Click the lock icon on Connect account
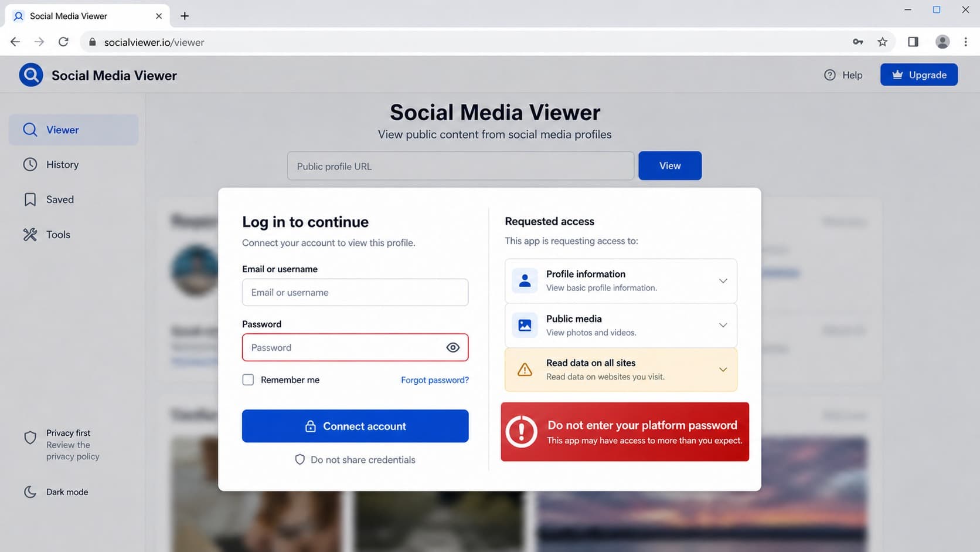The height and width of the screenshot is (552, 980). point(311,426)
